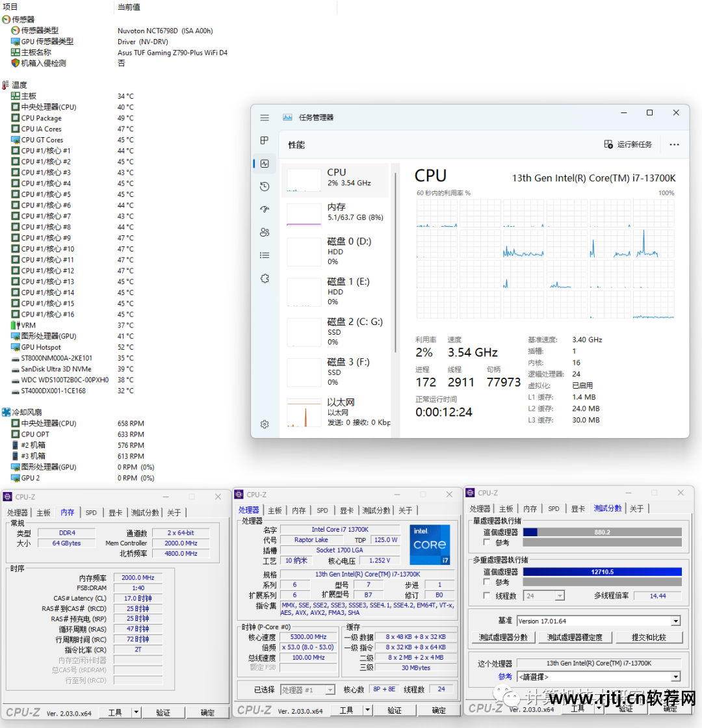Click the ST8000NM000A-2KE101 drive icon
The height and width of the screenshot is (728, 702).
click(x=16, y=358)
